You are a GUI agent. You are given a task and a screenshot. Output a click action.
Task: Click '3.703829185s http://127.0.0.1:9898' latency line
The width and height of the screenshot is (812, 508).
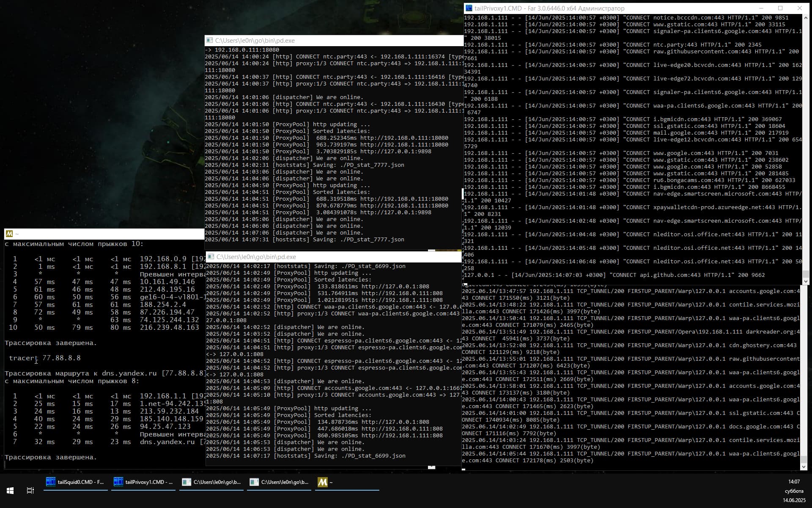[318, 152]
